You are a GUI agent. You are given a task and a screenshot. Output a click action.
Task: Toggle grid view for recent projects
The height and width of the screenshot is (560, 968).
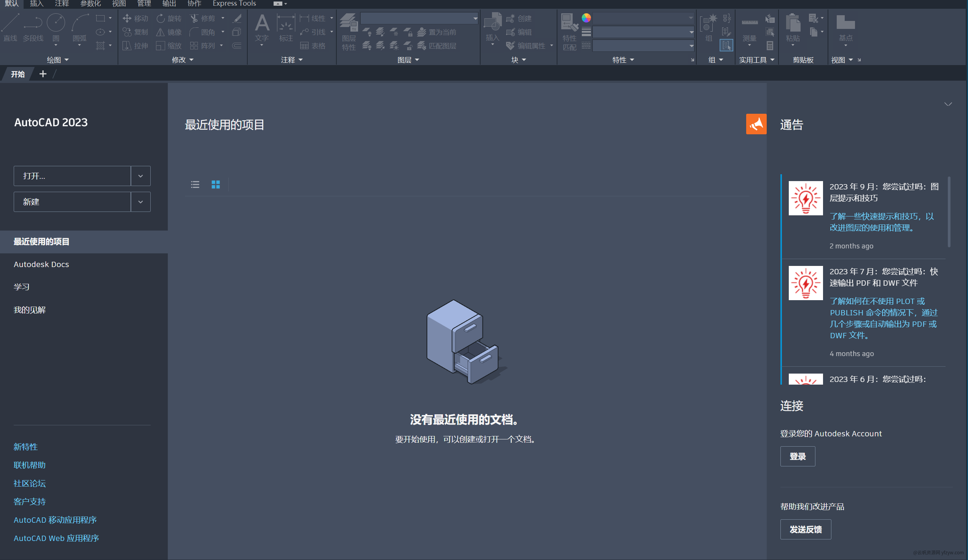(x=215, y=184)
